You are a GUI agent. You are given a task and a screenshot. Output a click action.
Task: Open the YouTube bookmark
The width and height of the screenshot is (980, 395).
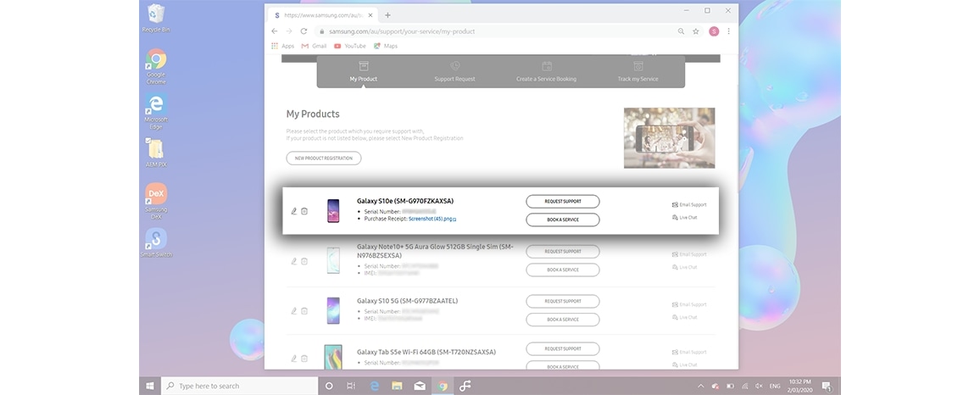tap(350, 46)
